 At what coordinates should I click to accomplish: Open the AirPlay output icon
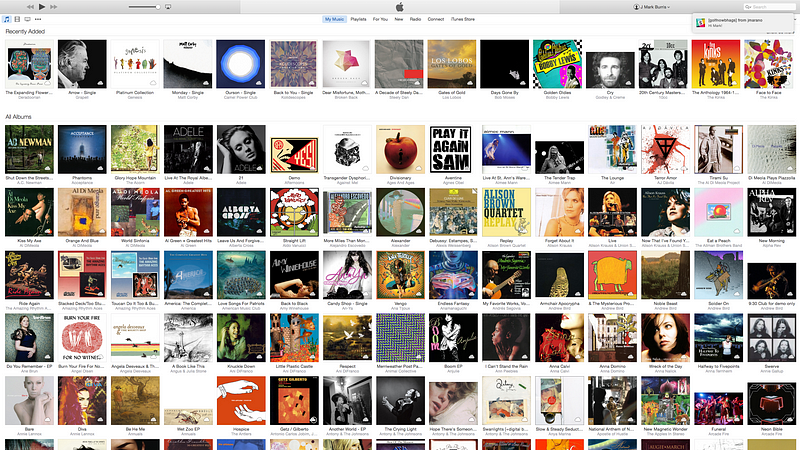click(x=168, y=7)
